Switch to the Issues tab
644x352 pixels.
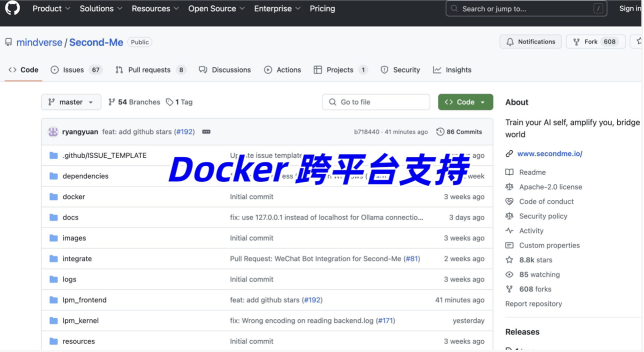76,70
